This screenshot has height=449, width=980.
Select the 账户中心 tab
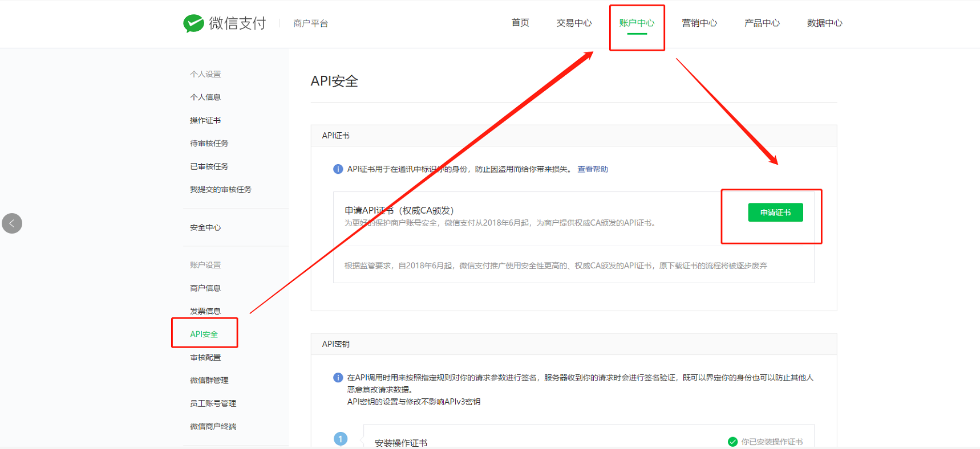(637, 23)
